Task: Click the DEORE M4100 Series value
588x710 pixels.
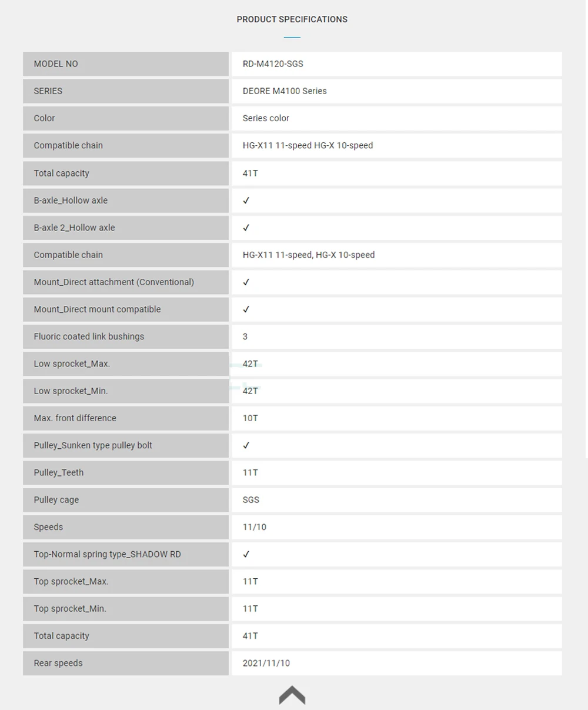Action: [285, 91]
